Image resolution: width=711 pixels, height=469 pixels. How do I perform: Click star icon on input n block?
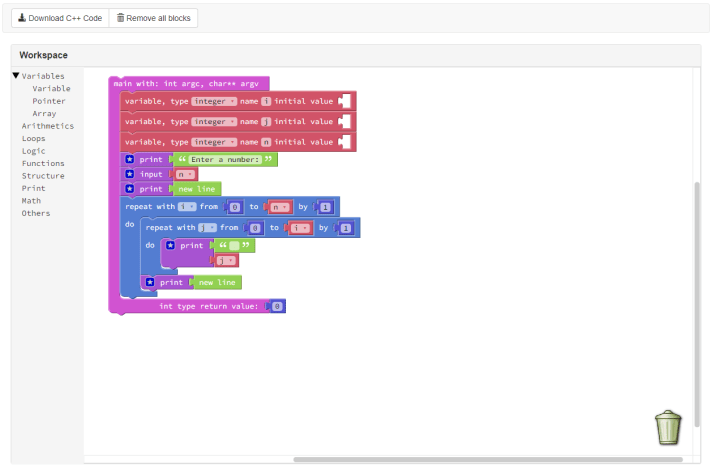pyautogui.click(x=129, y=174)
